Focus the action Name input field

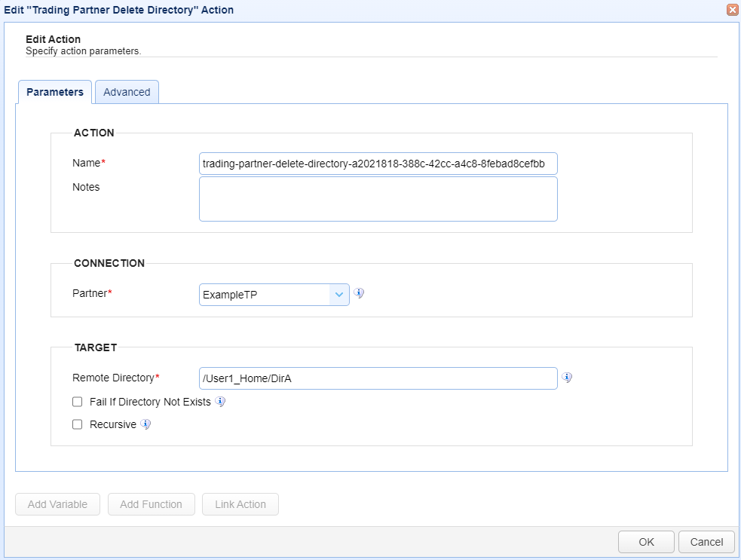(378, 164)
